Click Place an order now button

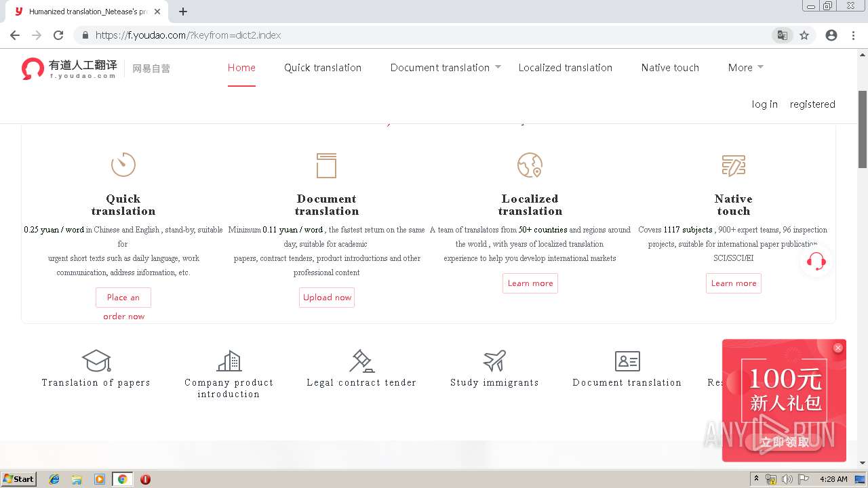123,298
